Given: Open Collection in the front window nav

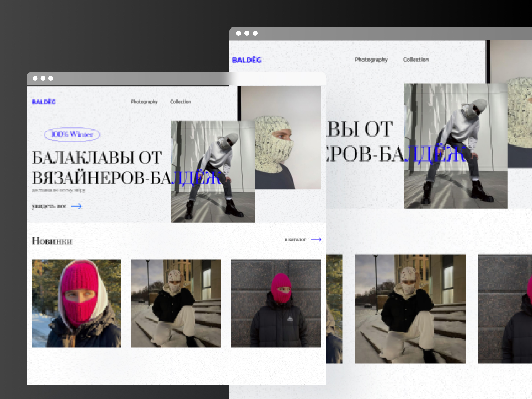Looking at the screenshot, I should (181, 102).
